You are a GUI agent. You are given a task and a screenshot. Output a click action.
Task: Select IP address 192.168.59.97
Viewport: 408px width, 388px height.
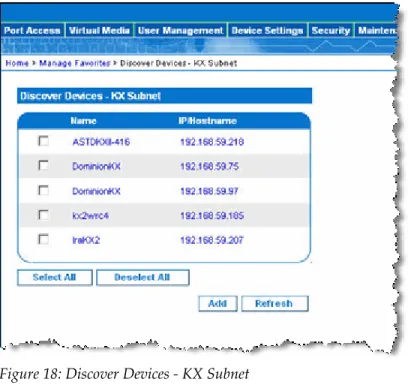[x=209, y=191]
